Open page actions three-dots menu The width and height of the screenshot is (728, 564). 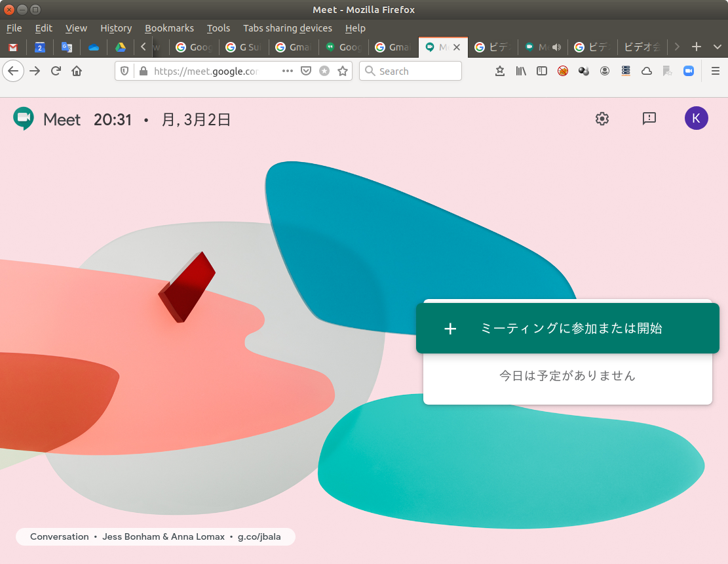pos(287,71)
